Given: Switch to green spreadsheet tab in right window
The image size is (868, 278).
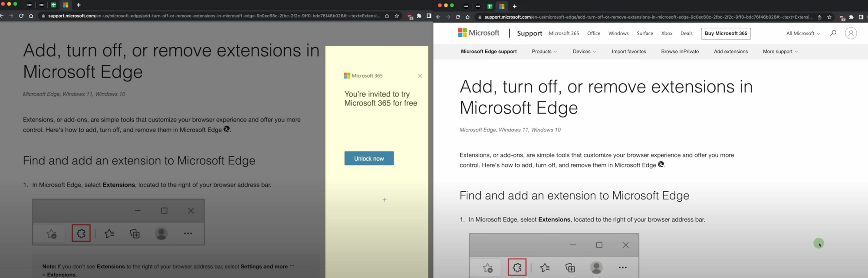Looking at the screenshot, I should click(490, 6).
